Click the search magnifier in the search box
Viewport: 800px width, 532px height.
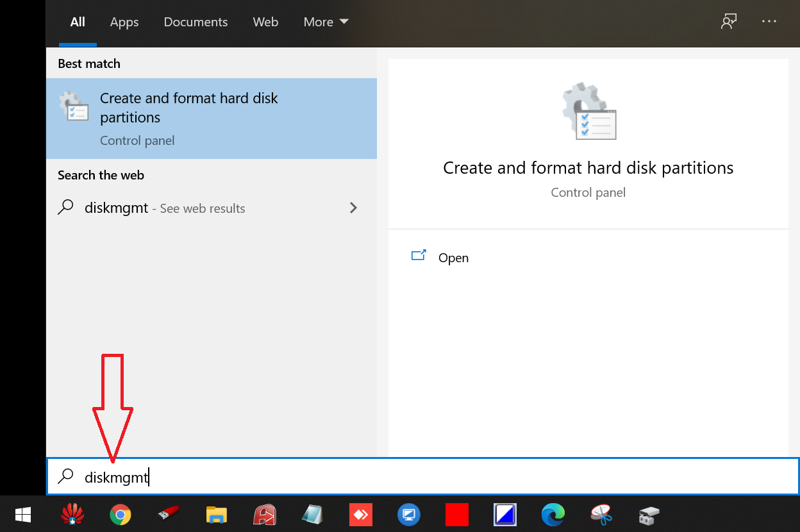66,477
